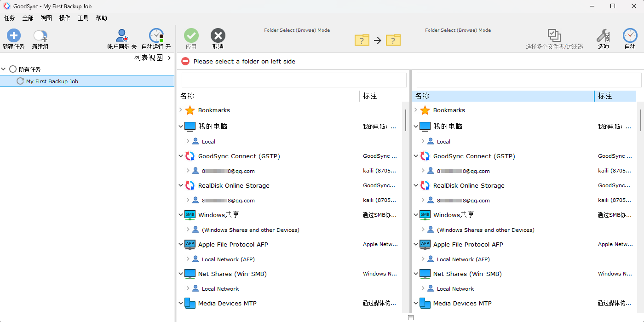Open the 视图 menu
The height and width of the screenshot is (322, 644).
coord(46,18)
